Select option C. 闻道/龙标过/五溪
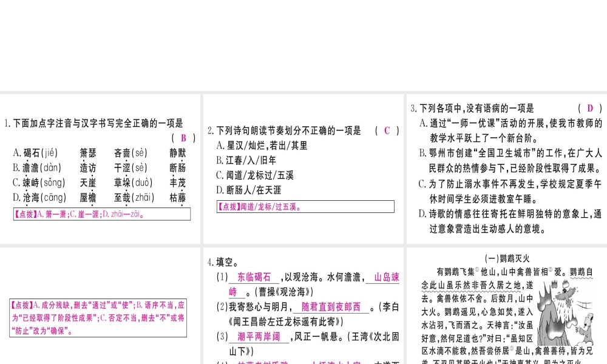The image size is (607, 364). [x=255, y=175]
